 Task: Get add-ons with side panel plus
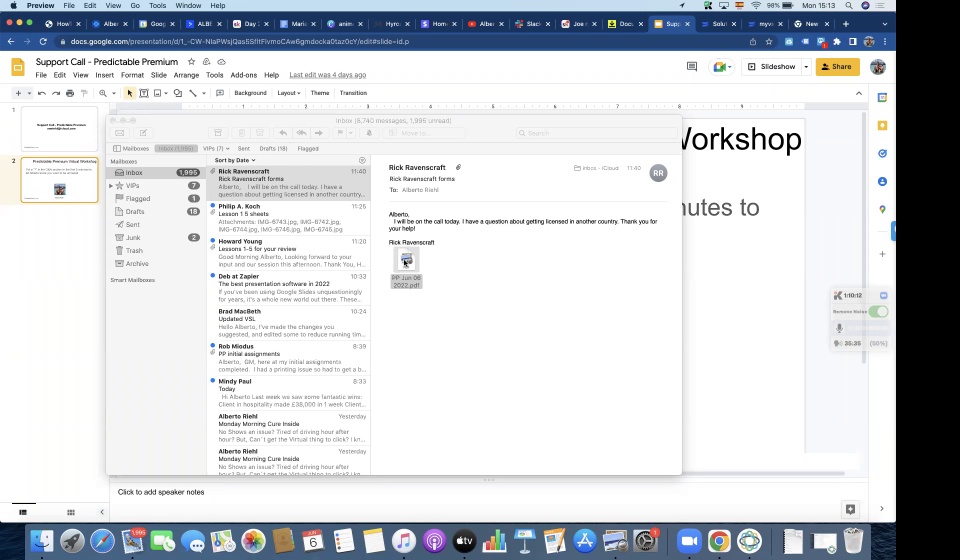coord(882,254)
